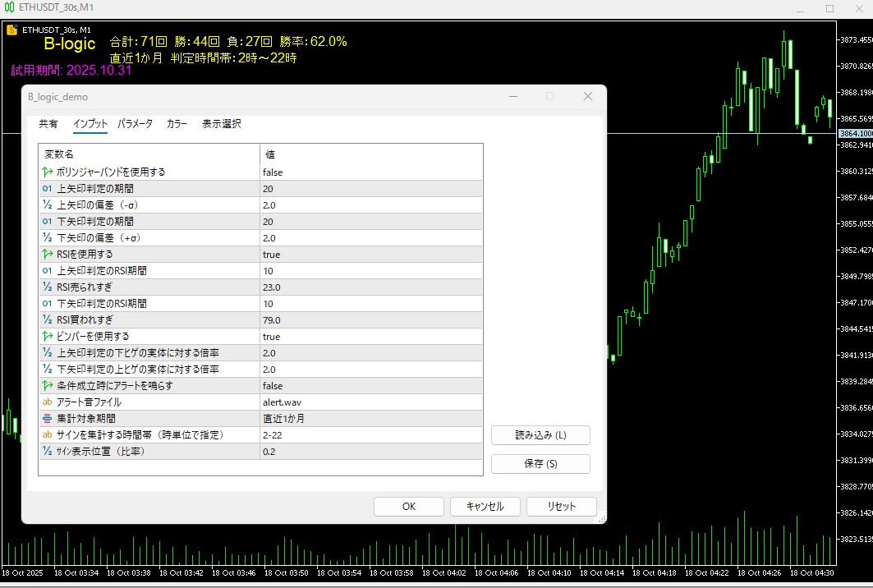Click the boolean icon beside ボリンジャーバンドを使用する

(x=47, y=172)
